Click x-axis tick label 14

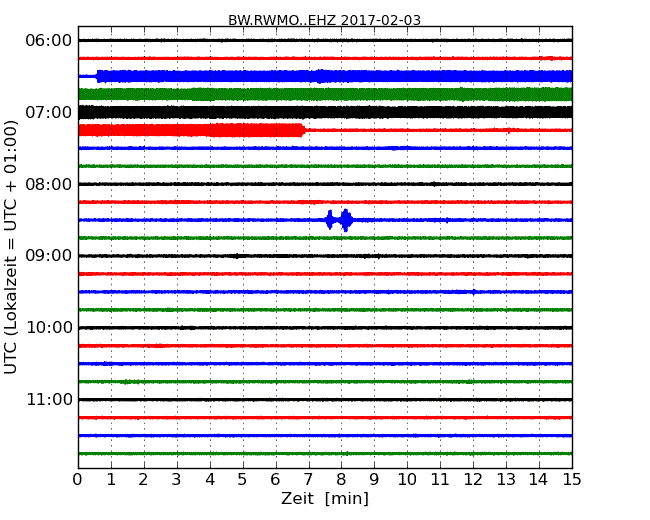coord(539,479)
